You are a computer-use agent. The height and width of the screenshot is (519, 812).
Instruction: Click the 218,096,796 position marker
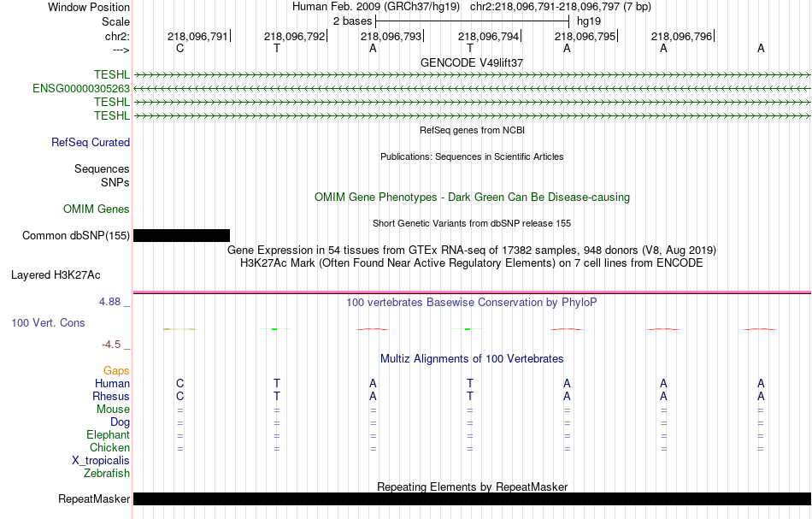[x=681, y=36]
